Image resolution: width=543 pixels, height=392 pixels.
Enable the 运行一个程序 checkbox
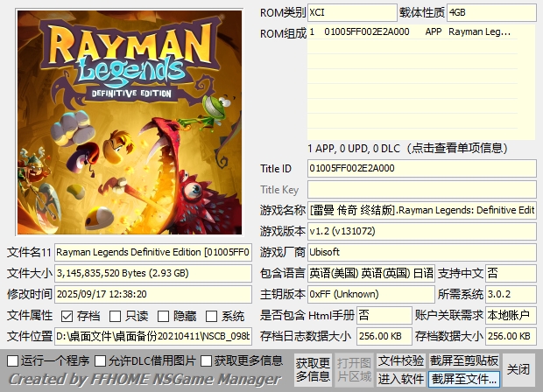click(x=13, y=360)
